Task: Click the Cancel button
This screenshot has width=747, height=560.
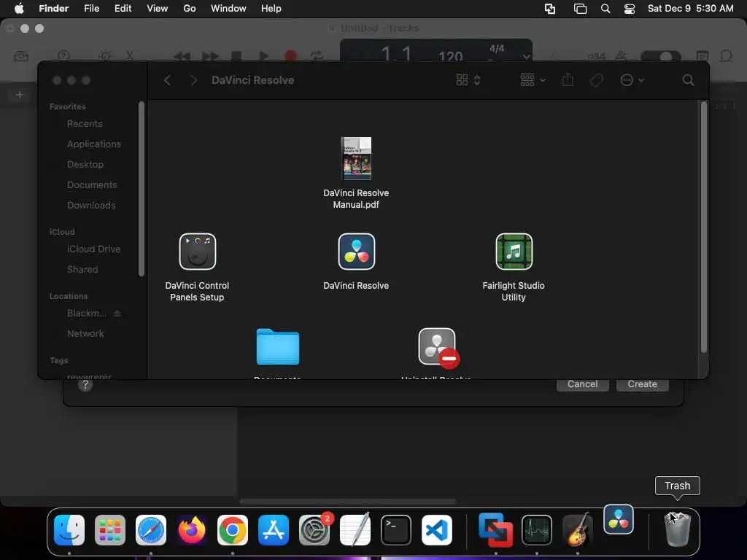Action: point(583,384)
